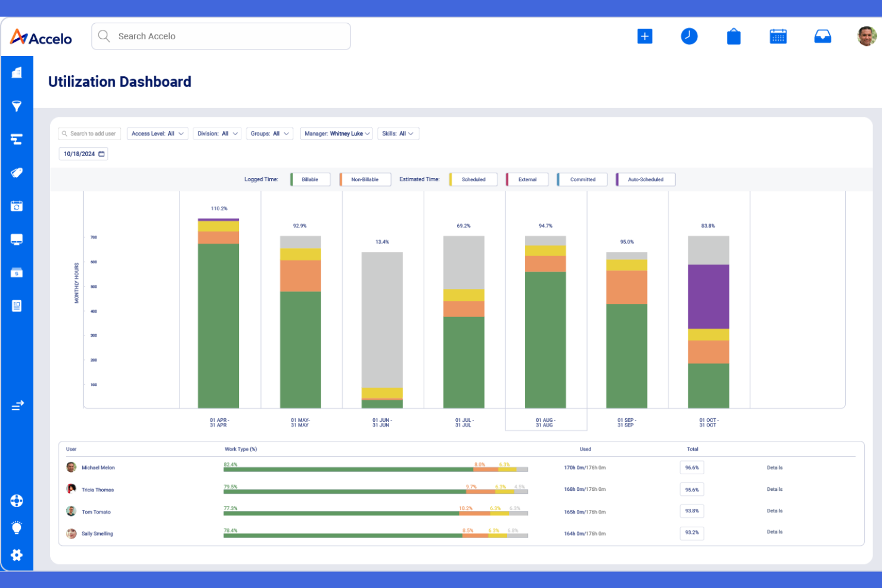Screen dimensions: 882x588
Task: Select the 01 AUG - 31 AUG bar
Action: pyautogui.click(x=545, y=322)
